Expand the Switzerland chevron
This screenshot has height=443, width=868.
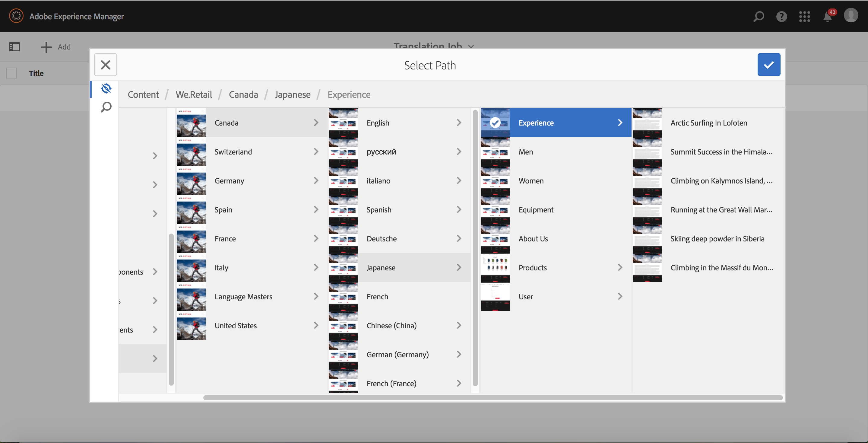316,151
